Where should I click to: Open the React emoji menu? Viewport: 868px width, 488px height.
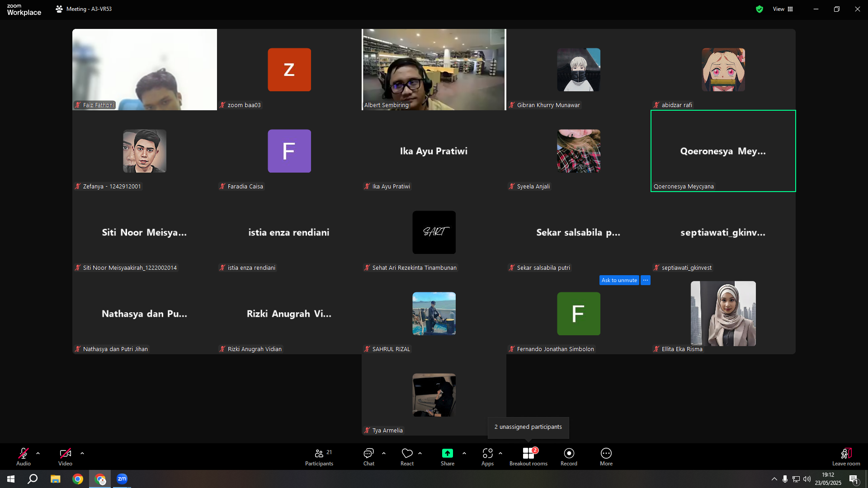(x=407, y=456)
